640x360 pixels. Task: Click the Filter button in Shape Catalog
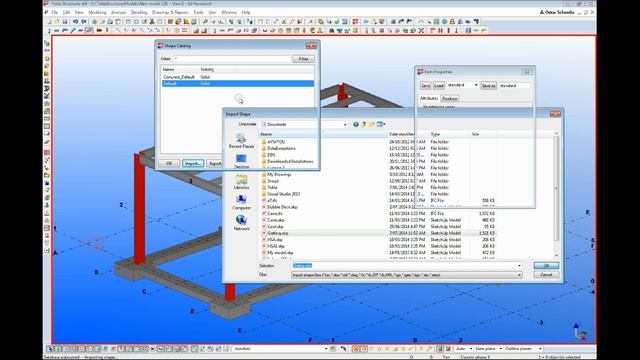[303, 59]
